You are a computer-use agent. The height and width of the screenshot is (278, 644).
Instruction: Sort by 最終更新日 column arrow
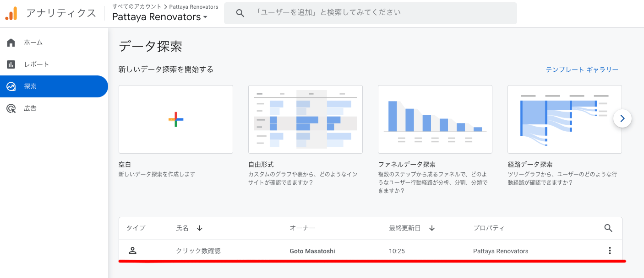[431, 228]
